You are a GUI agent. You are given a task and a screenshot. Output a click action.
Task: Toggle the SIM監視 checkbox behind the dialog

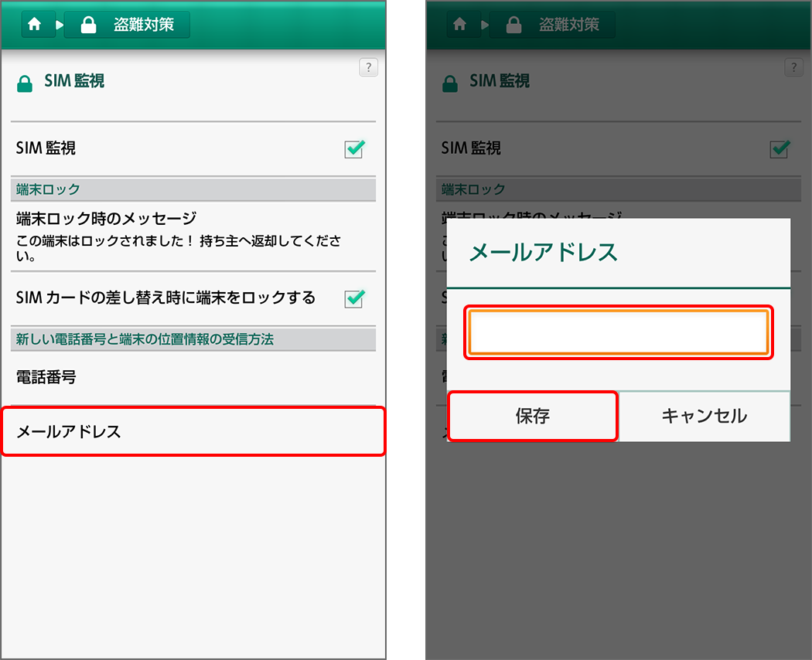click(x=780, y=149)
